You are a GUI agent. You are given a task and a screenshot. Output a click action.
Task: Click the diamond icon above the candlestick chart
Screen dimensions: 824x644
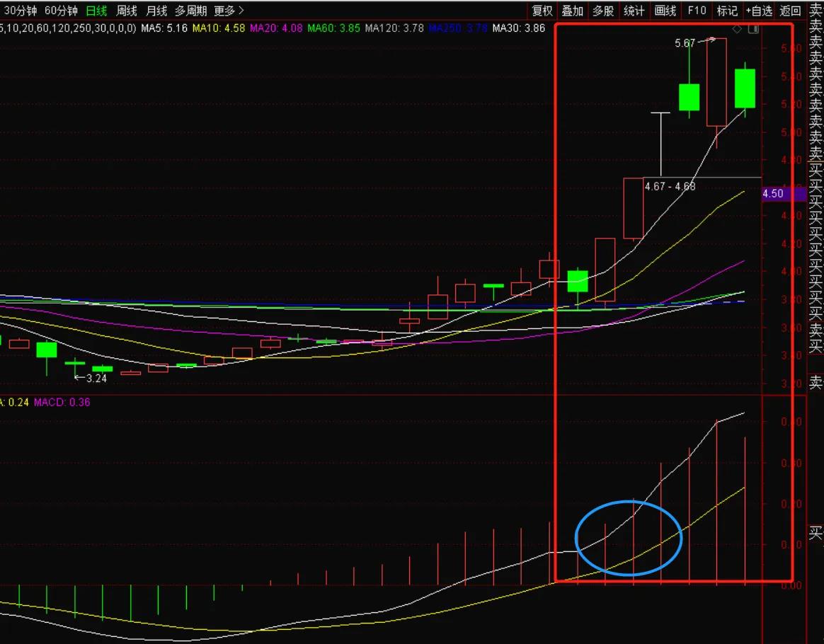tap(738, 30)
